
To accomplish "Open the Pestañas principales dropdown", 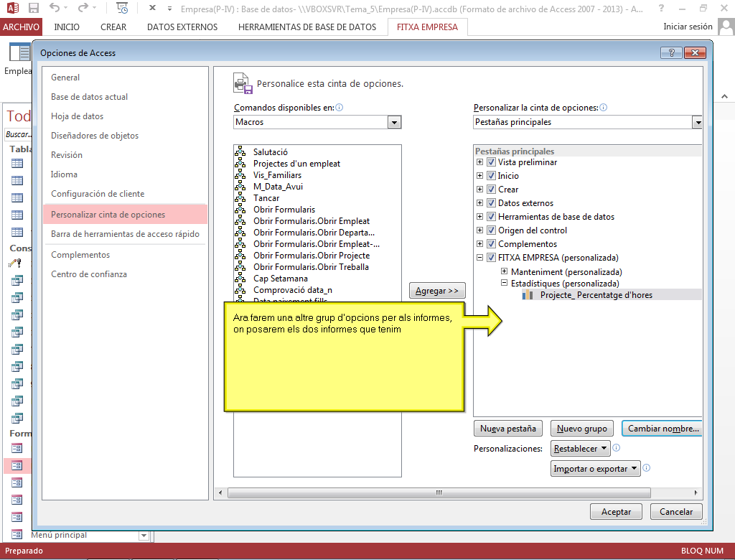I will [x=698, y=122].
